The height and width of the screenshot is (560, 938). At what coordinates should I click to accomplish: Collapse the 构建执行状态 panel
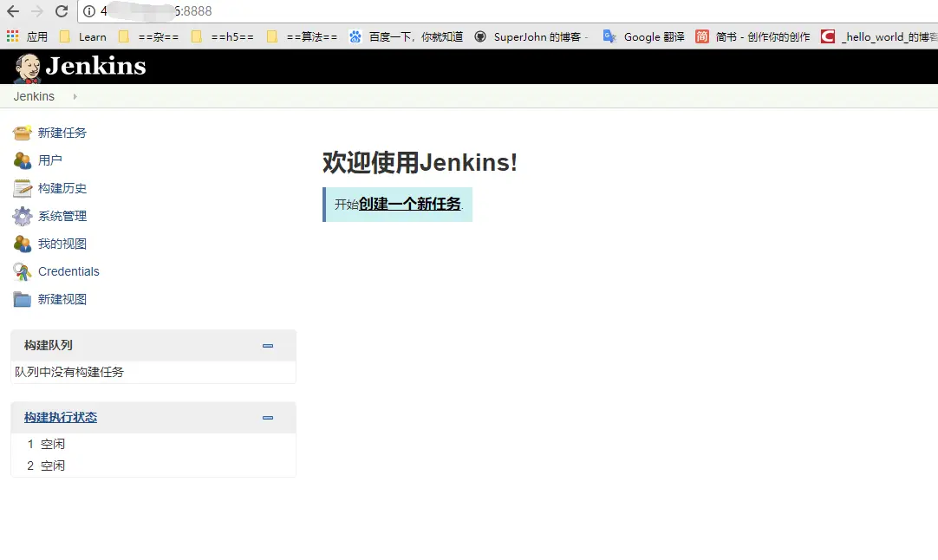[268, 418]
